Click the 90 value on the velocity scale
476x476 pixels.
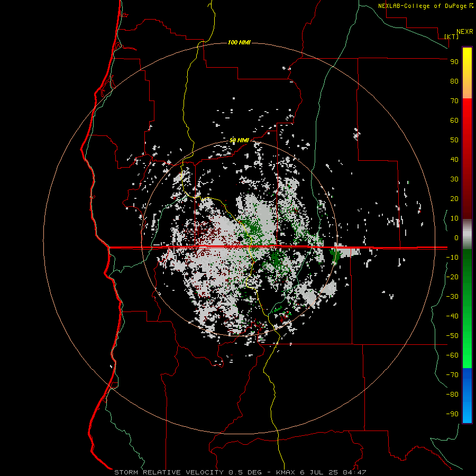[x=454, y=62]
